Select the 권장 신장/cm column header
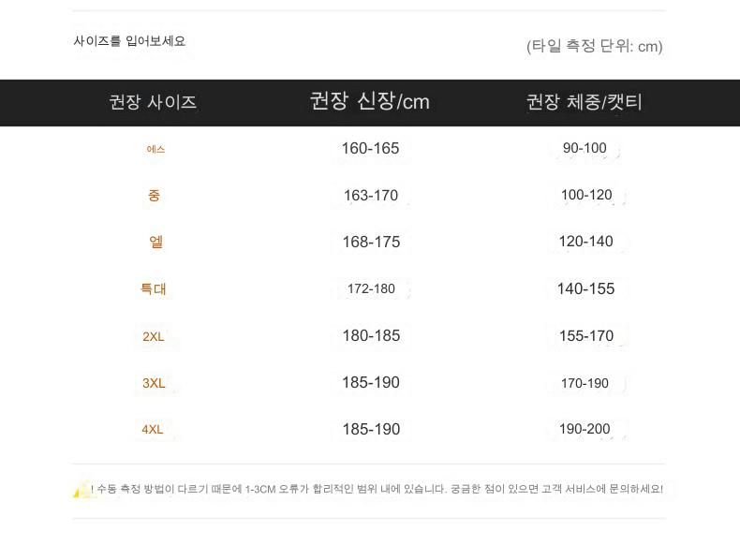 point(369,101)
